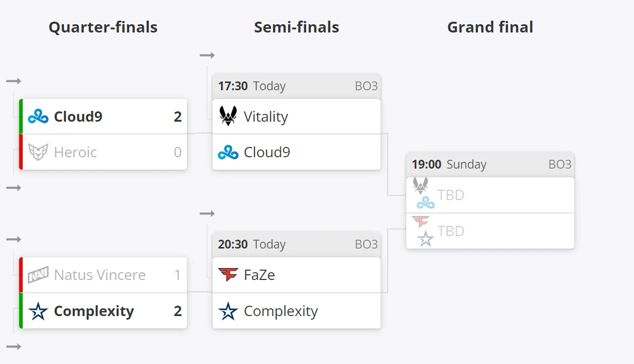Click faded Vitality logo in grand final

[x=421, y=185]
